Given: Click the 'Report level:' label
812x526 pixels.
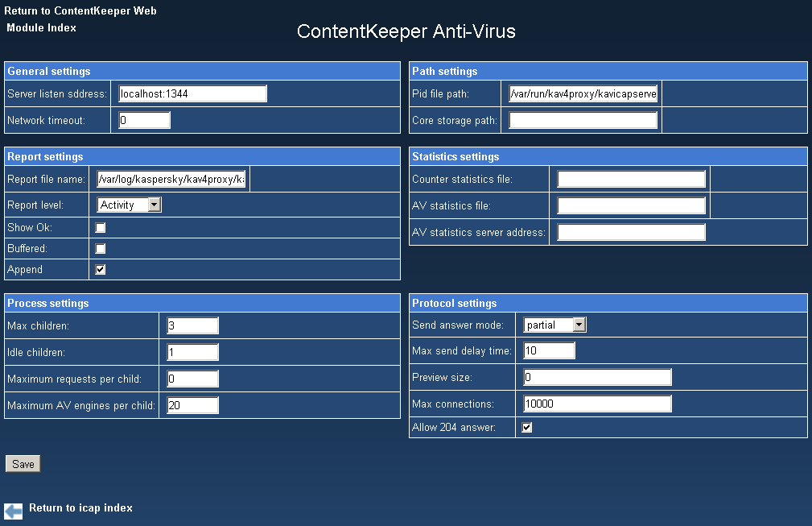Looking at the screenshot, I should tap(35, 205).
